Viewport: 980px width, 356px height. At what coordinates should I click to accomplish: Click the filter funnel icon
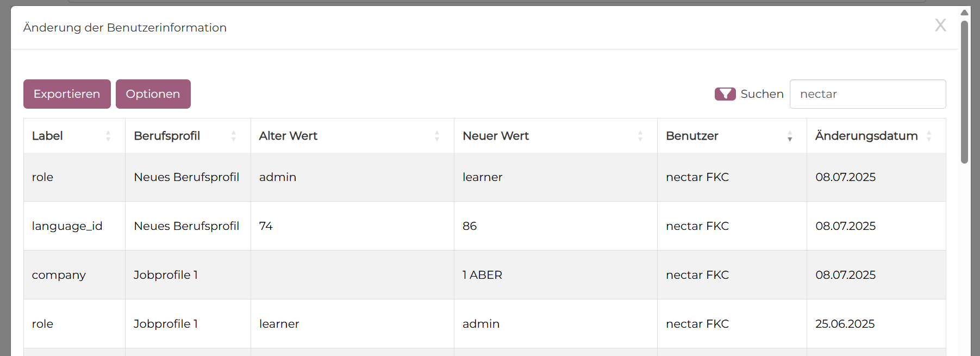(x=725, y=94)
